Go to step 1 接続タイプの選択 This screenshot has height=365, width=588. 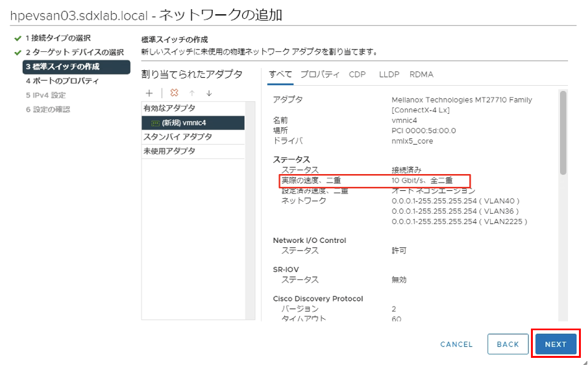(58, 38)
